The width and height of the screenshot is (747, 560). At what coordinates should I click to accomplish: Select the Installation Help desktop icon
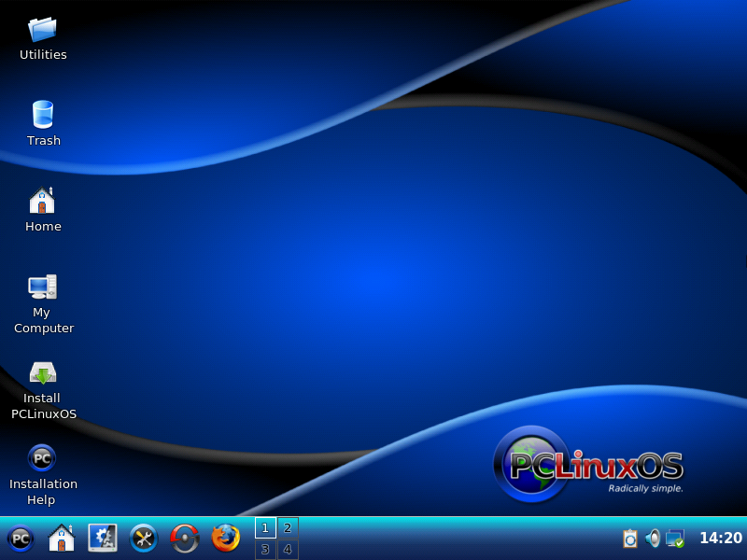tap(43, 458)
